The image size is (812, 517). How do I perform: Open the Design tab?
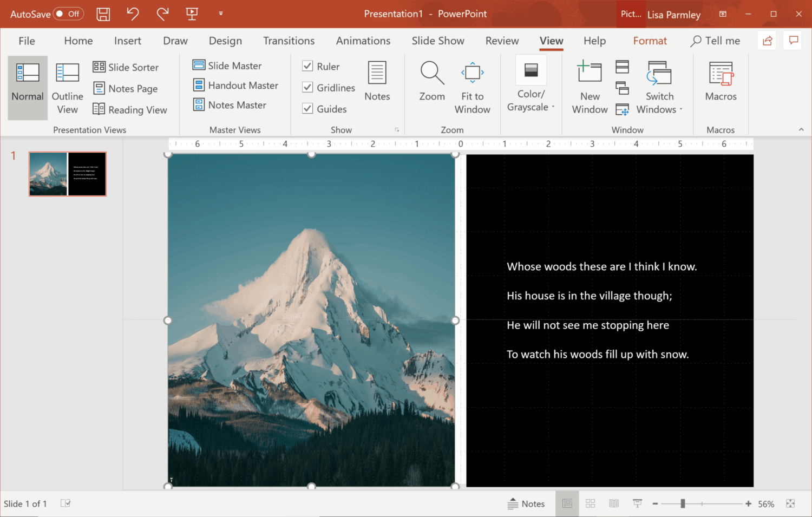[225, 41]
